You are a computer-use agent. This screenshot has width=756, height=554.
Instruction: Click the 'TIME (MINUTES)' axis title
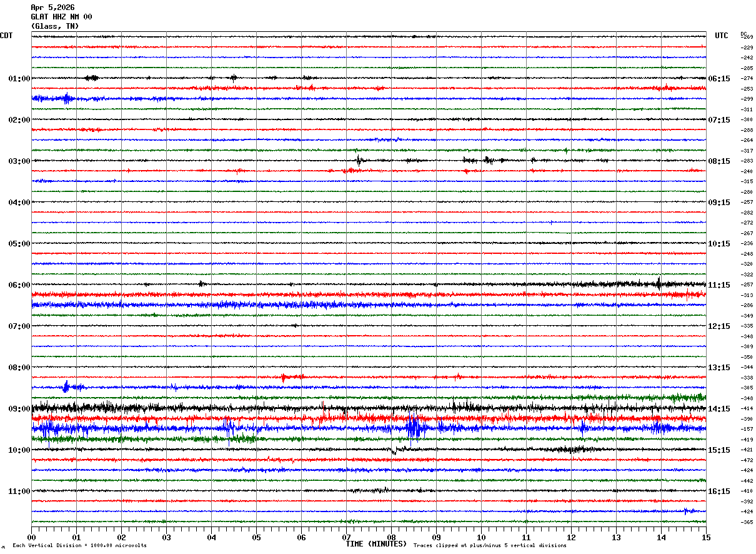point(376,544)
